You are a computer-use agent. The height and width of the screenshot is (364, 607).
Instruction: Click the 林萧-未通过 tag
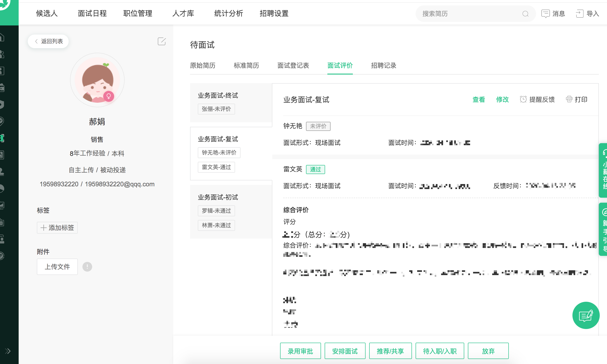216,225
